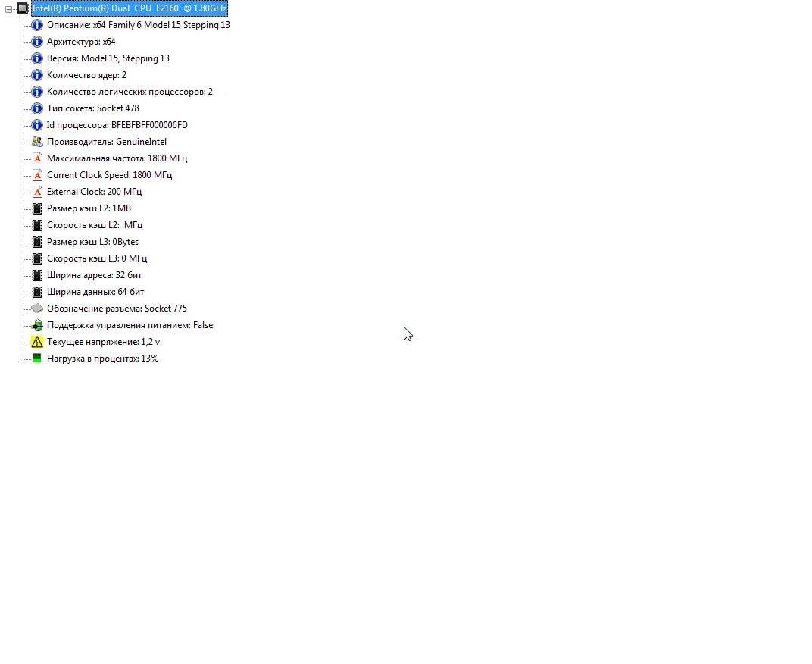
Task: Click the A icon beside Current Clock Speed
Action: pyautogui.click(x=37, y=175)
